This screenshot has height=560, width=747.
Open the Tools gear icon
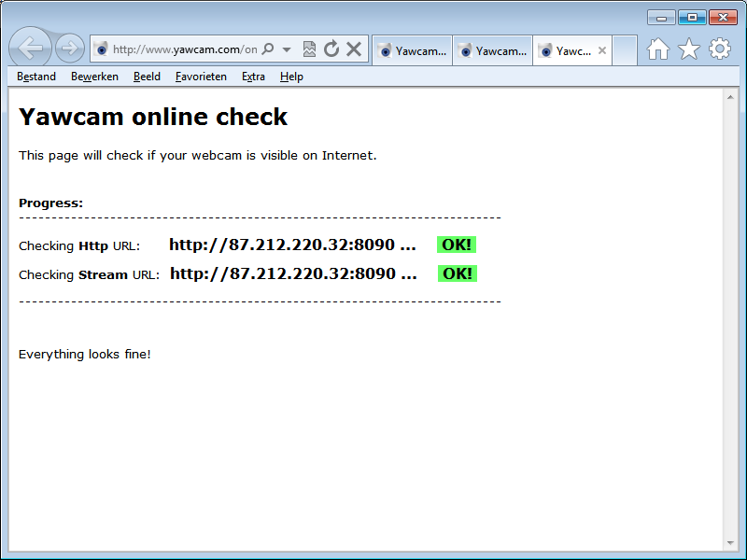click(x=719, y=49)
